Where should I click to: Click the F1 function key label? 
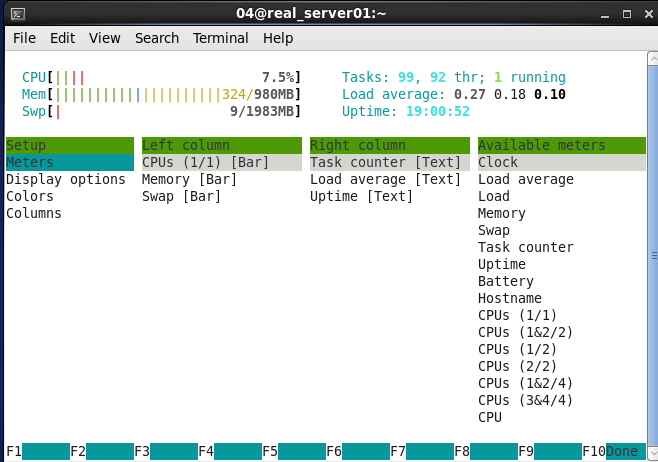(x=14, y=452)
